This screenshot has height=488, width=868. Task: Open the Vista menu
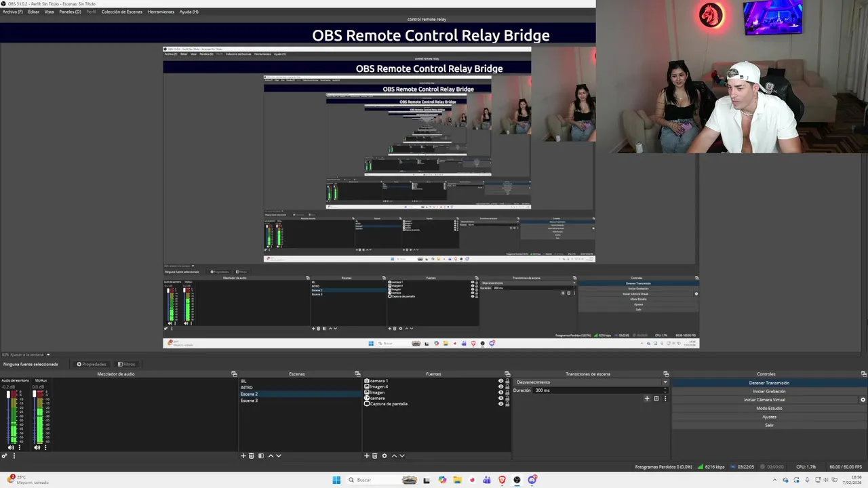pyautogui.click(x=49, y=12)
